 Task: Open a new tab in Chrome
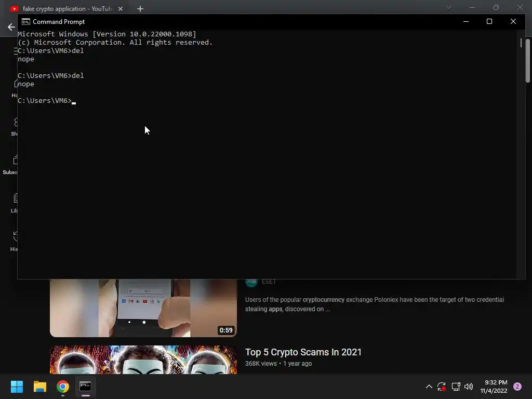pos(140,9)
